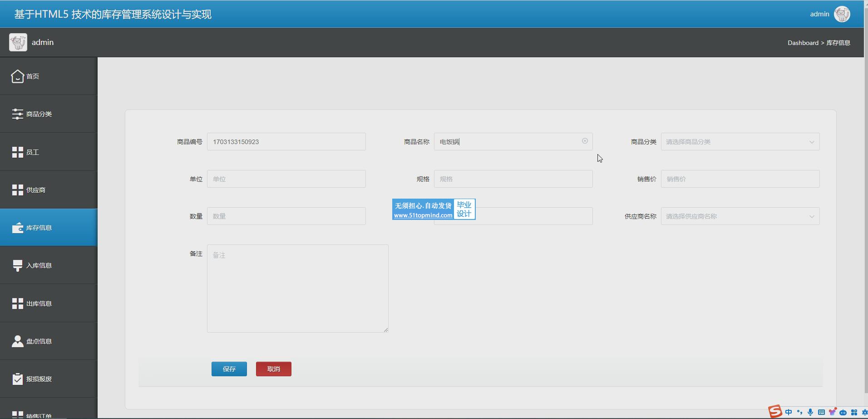This screenshot has height=419, width=868.
Task: Click the chevron arrow of 商品分类 select
Action: [812, 142]
